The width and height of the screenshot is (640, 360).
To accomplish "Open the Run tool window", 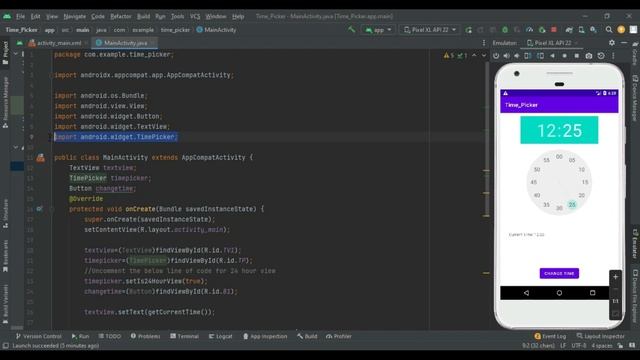I will [80, 336].
